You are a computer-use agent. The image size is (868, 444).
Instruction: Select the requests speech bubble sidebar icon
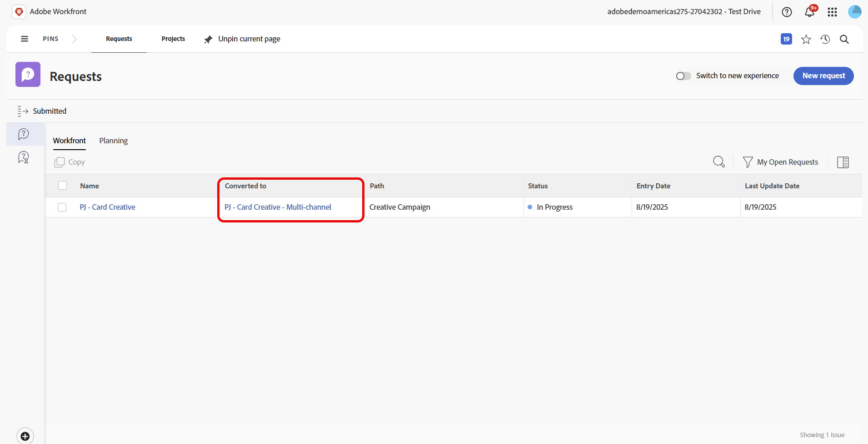(24, 134)
